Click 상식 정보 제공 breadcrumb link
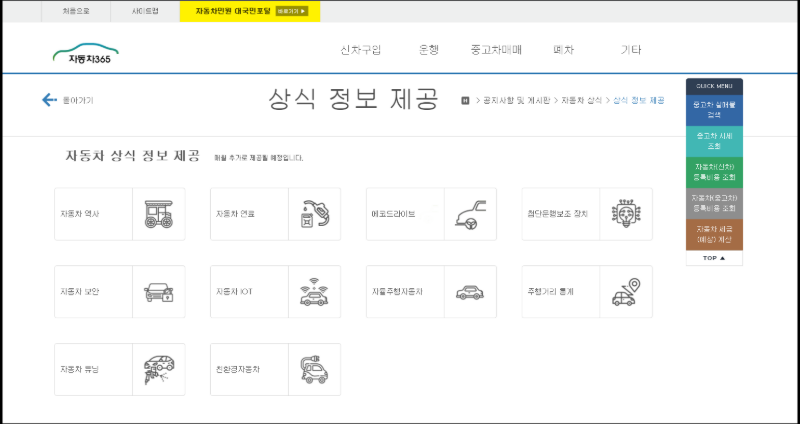 coord(639,101)
